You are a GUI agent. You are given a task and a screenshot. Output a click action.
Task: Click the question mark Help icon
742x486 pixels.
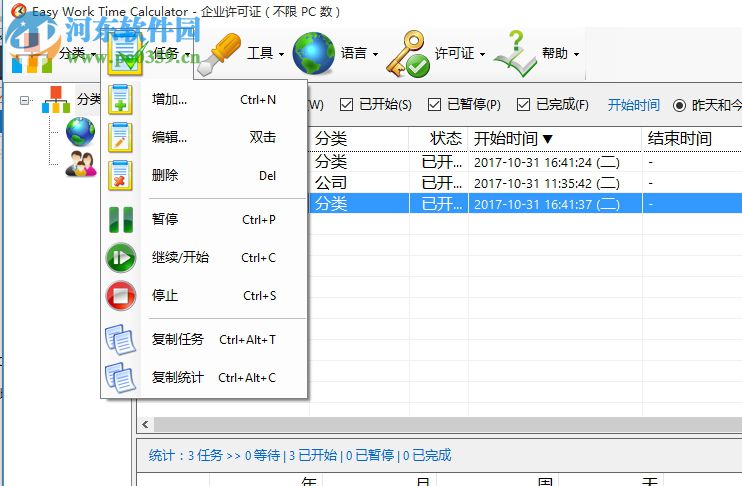coord(515,53)
